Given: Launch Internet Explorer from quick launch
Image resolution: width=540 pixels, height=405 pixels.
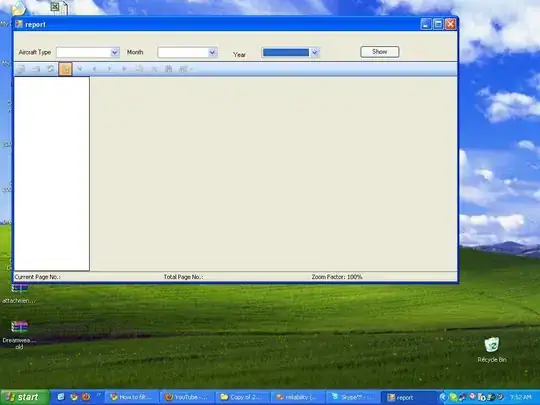Looking at the screenshot, I should (x=61, y=397).
